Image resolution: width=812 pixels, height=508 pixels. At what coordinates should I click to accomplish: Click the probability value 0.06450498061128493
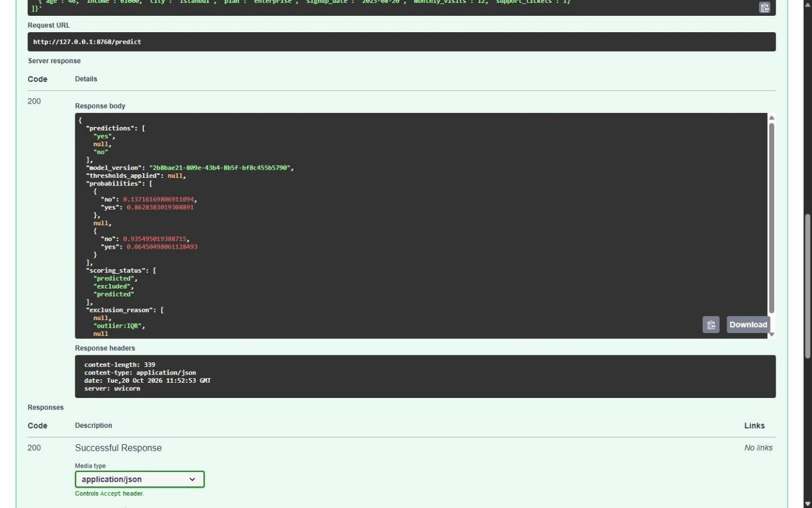[x=162, y=247]
